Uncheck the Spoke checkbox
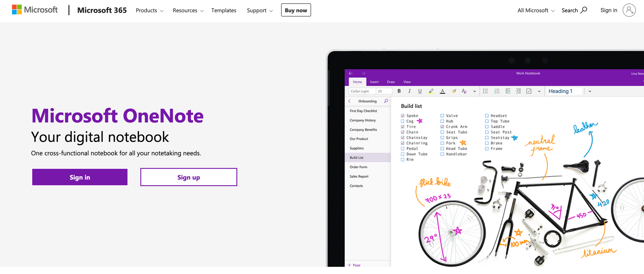Screen dimensions: 644x274 coord(402,116)
